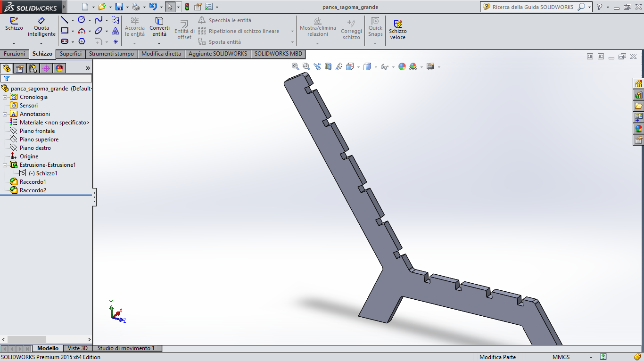Open the Modifica diretta tab
The image size is (644, 361).
(161, 54)
